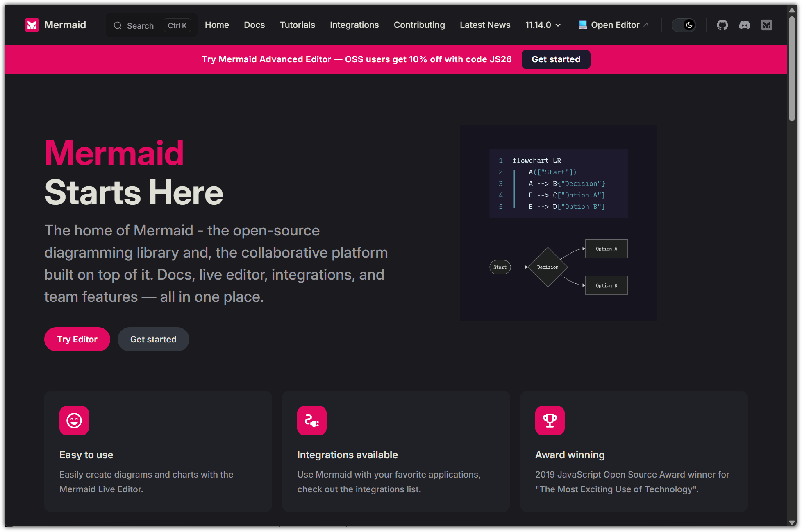Click the trophy Award winning icon

[550, 421]
